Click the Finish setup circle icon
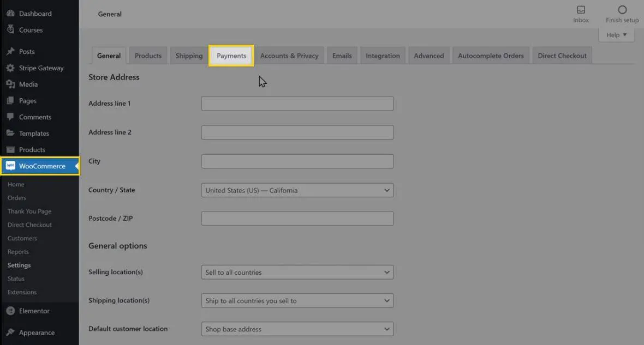This screenshot has height=345, width=644. 622,10
